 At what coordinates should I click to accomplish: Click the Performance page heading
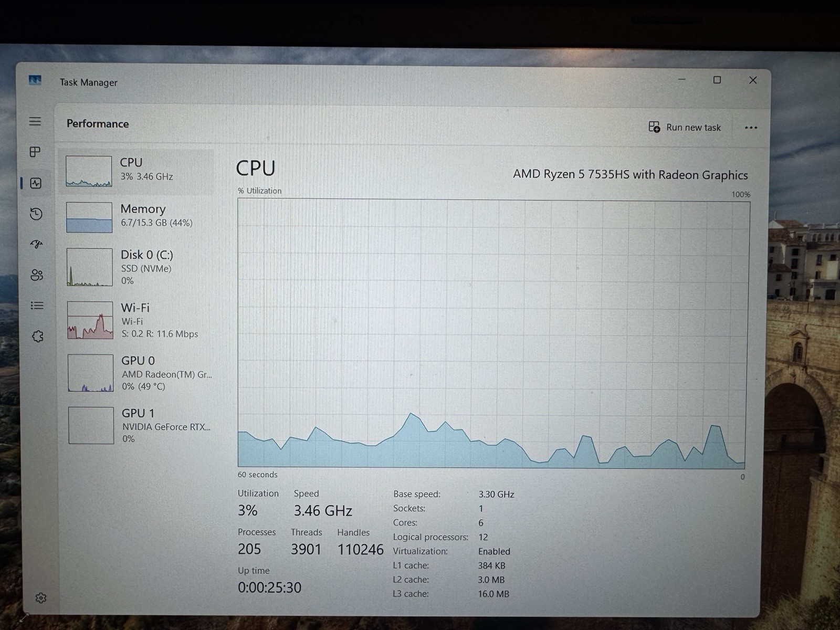point(98,123)
